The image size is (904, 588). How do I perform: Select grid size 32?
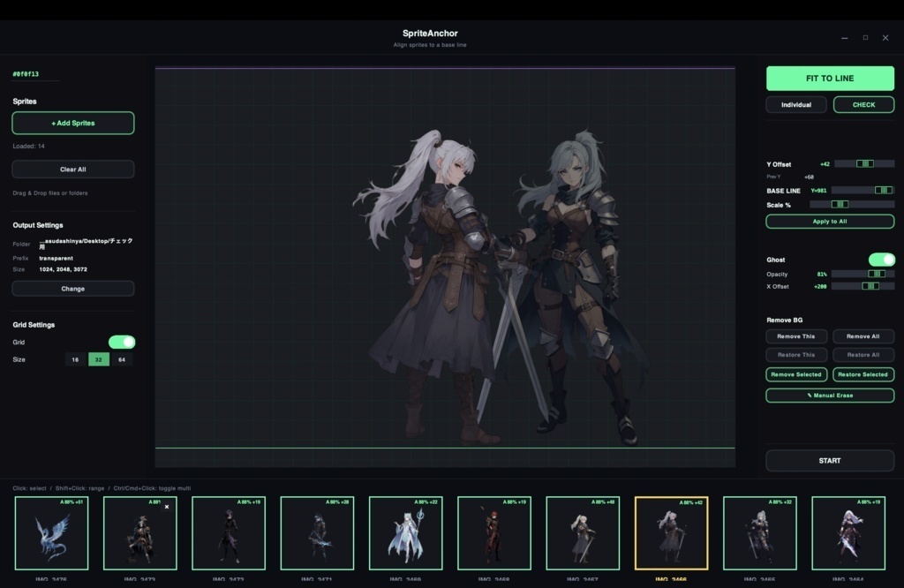click(x=99, y=359)
